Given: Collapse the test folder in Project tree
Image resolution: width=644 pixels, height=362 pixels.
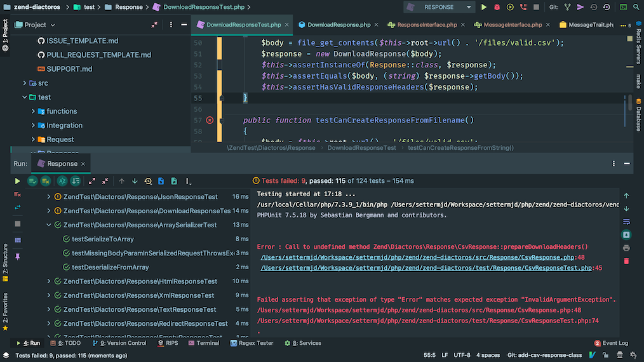Looking at the screenshot, I should [x=25, y=97].
